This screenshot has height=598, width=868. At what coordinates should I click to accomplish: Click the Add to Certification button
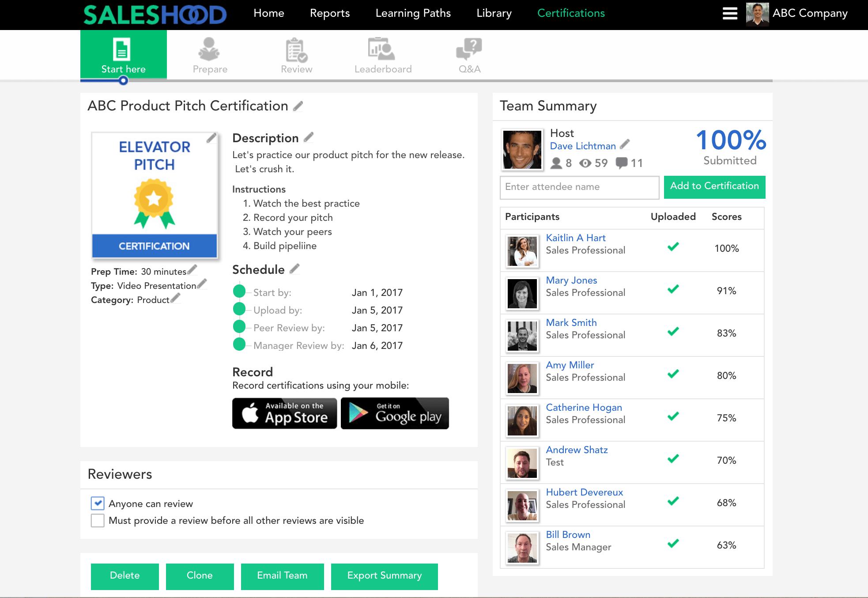(x=715, y=187)
